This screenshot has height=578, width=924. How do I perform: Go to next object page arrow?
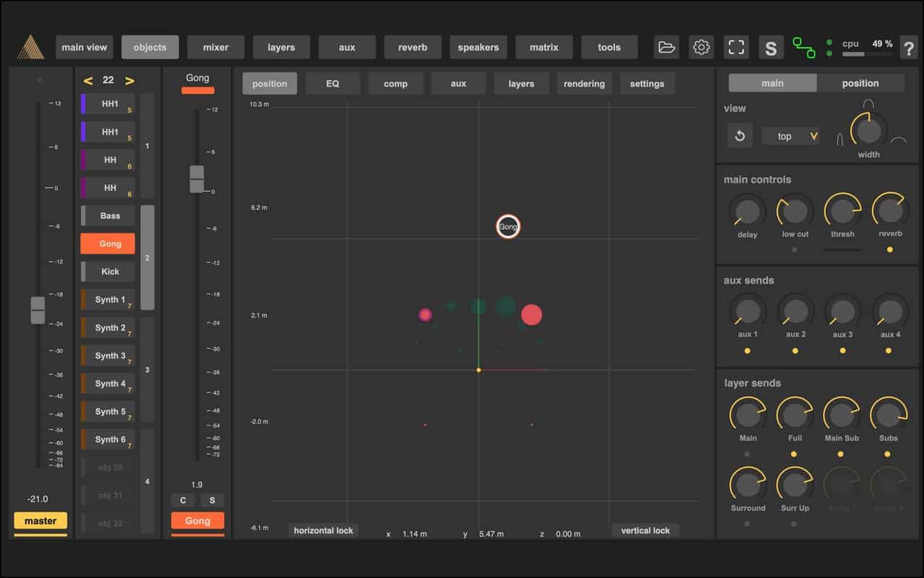tap(130, 80)
